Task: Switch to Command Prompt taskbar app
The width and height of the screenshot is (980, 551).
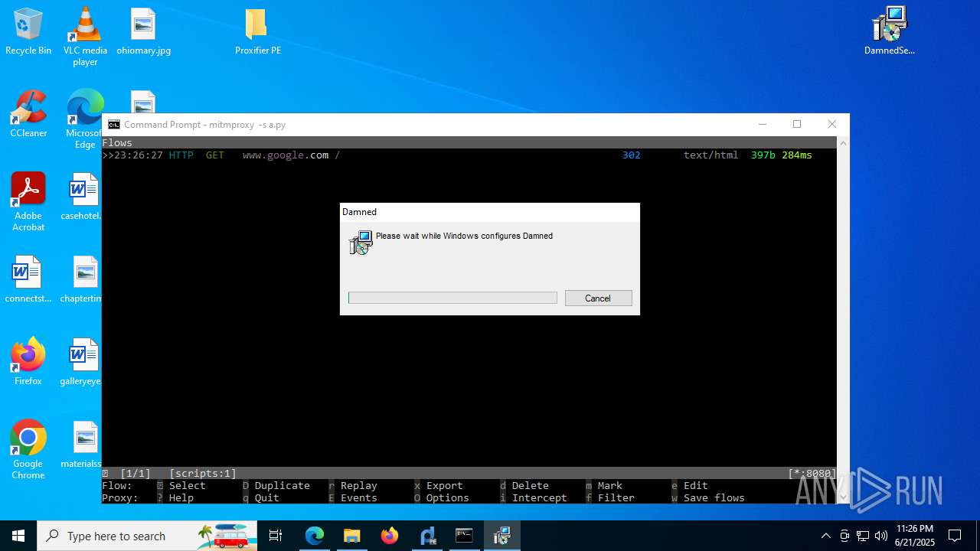Action: point(464,536)
